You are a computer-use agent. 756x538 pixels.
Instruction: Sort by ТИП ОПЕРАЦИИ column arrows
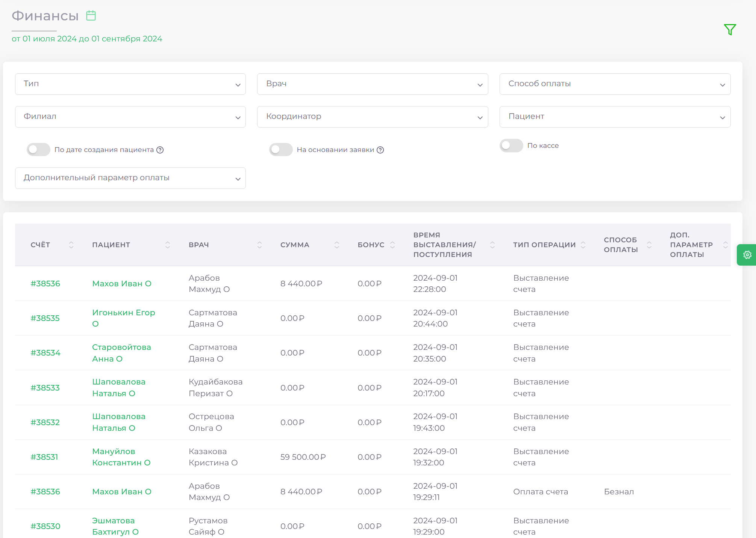point(583,245)
